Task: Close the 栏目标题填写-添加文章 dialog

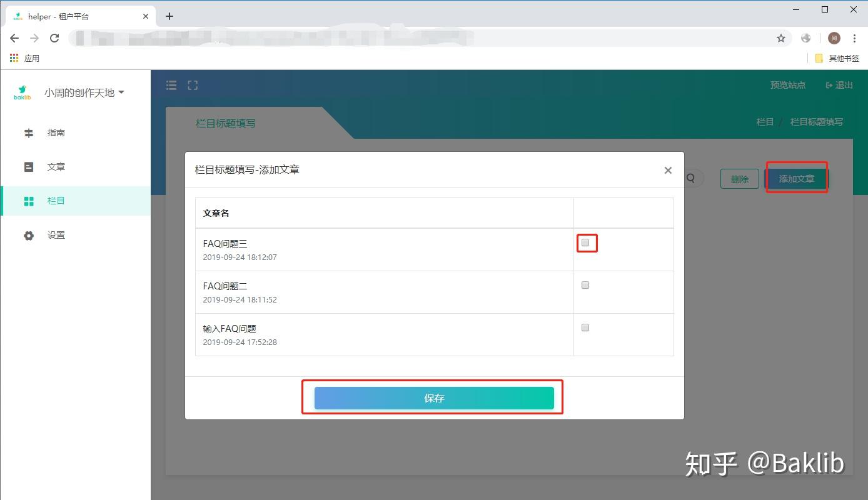Action: click(x=668, y=170)
